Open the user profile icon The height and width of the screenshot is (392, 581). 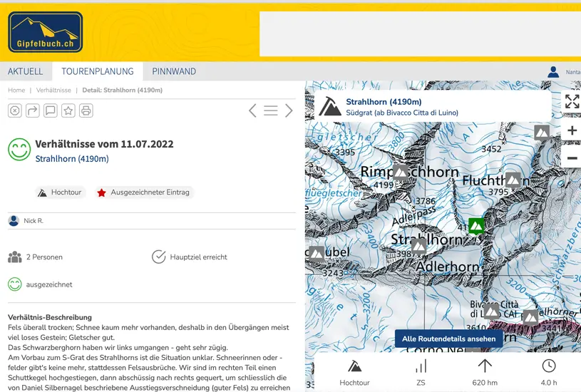(553, 72)
